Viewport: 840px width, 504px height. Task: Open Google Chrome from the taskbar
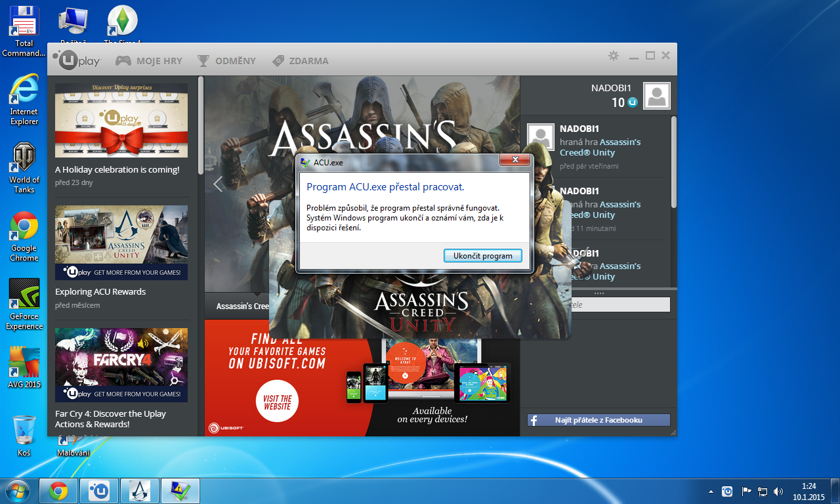[x=58, y=490]
